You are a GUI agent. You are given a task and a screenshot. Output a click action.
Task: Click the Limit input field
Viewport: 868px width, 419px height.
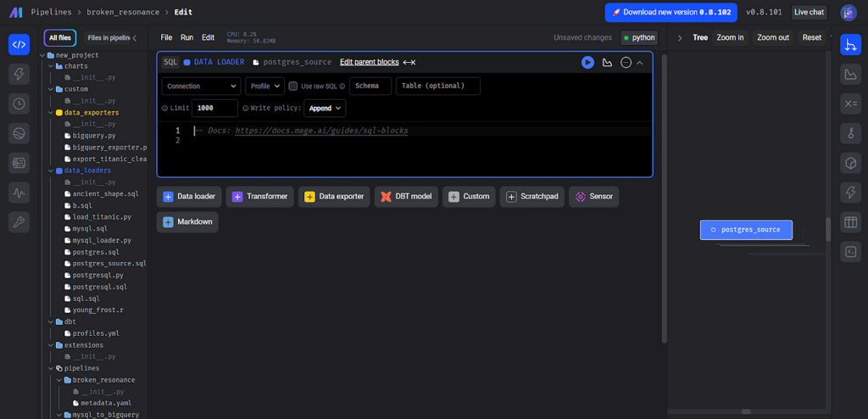(214, 108)
